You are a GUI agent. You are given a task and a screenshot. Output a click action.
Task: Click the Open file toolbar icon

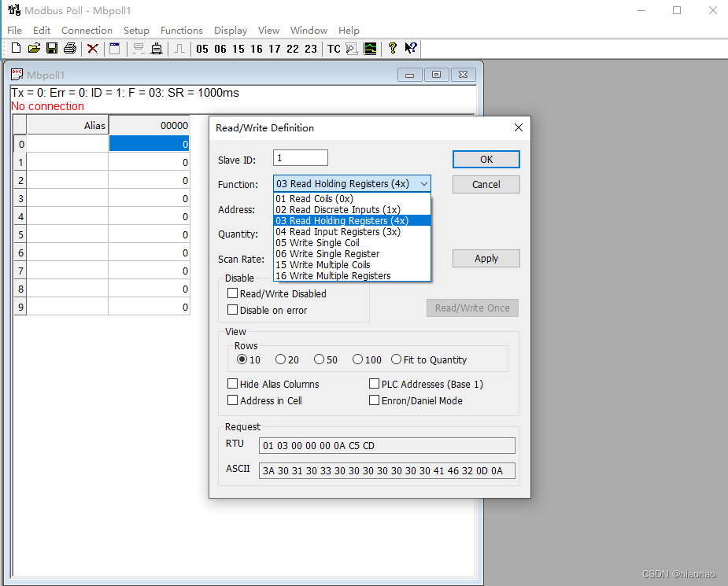click(34, 48)
